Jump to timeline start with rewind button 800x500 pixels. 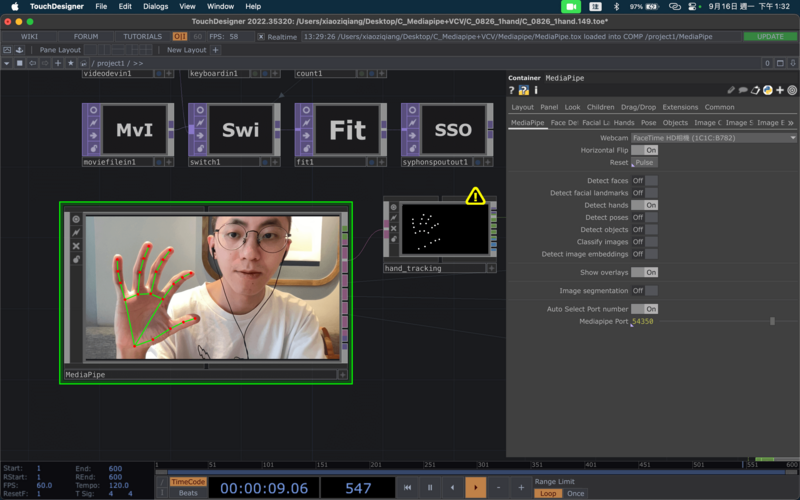(x=407, y=487)
